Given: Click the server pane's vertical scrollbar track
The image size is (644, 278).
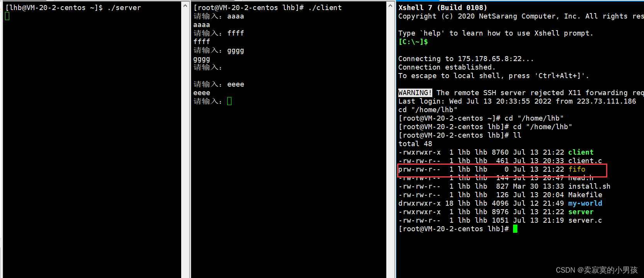Looking at the screenshot, I should tap(185, 144).
